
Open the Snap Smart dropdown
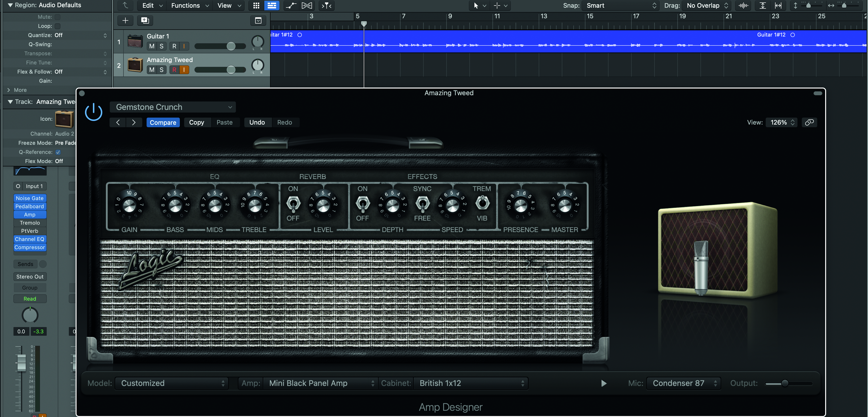(621, 5)
